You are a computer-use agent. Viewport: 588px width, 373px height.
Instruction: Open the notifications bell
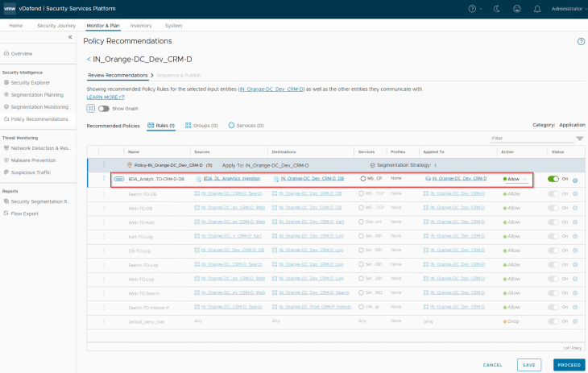[537, 8]
